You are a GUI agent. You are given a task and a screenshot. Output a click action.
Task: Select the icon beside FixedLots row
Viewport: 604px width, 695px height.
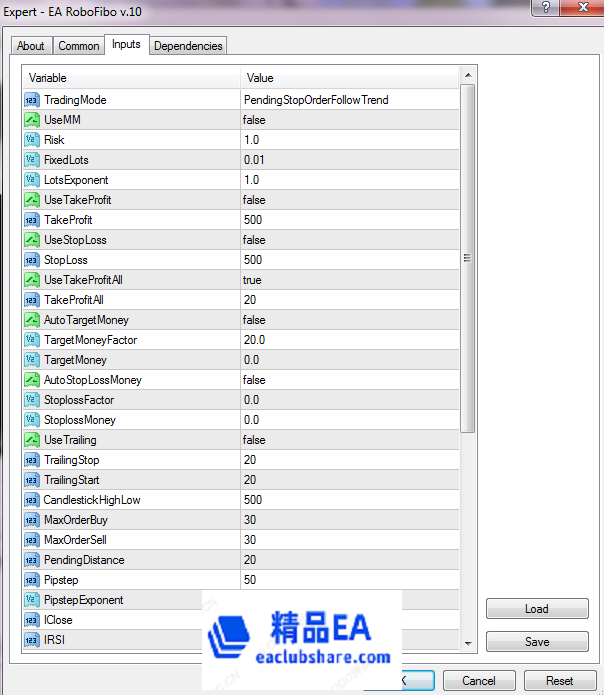[x=31, y=160]
